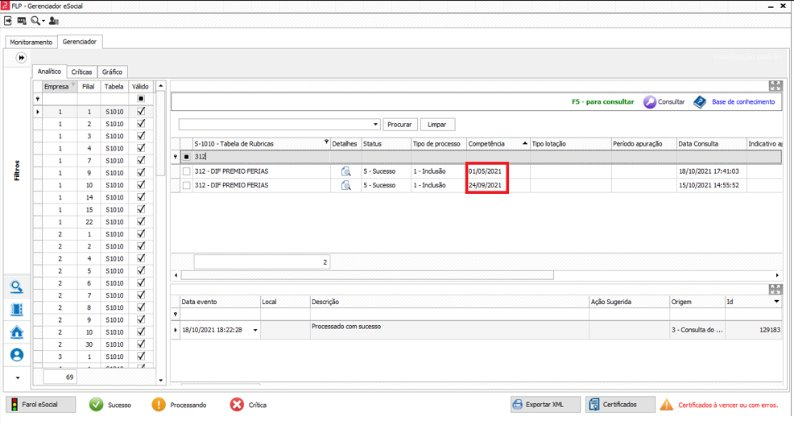This screenshot has height=424, width=794.
Task: Click the blue book knowledge base icon
Action: pos(700,102)
